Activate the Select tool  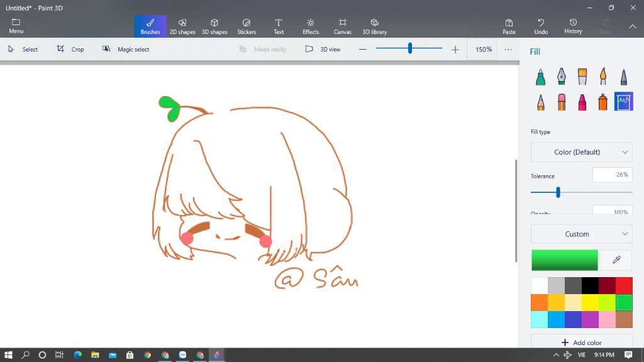(x=23, y=49)
